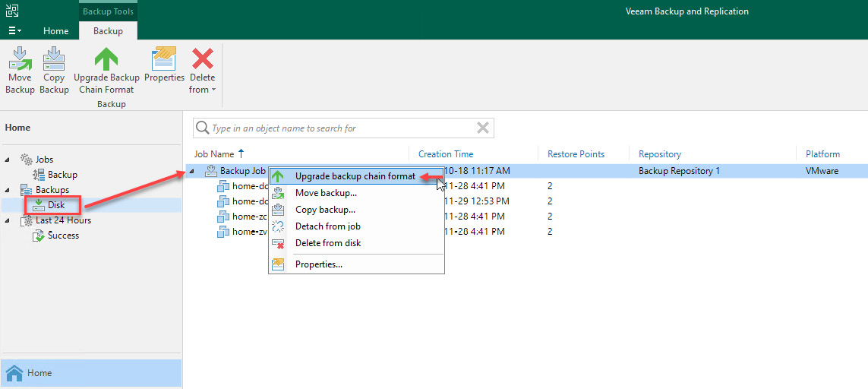868x389 pixels.
Task: Click the Backup job icon under Jobs
Action: pos(39,175)
